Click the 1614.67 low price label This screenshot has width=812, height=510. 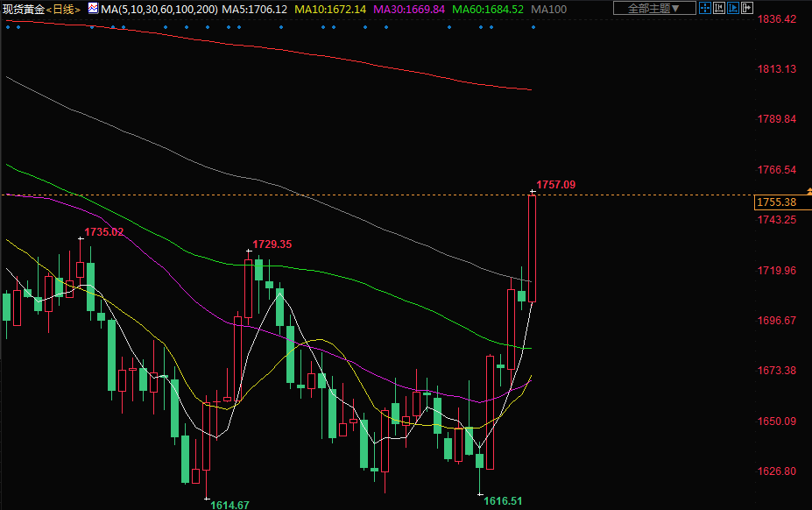229,504
